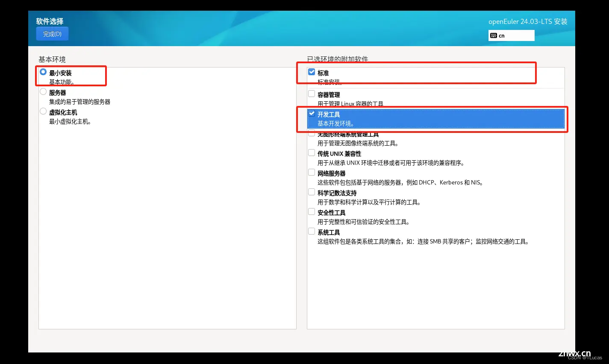Click the 传统 UNIX 兼容性 item label

(x=339, y=154)
